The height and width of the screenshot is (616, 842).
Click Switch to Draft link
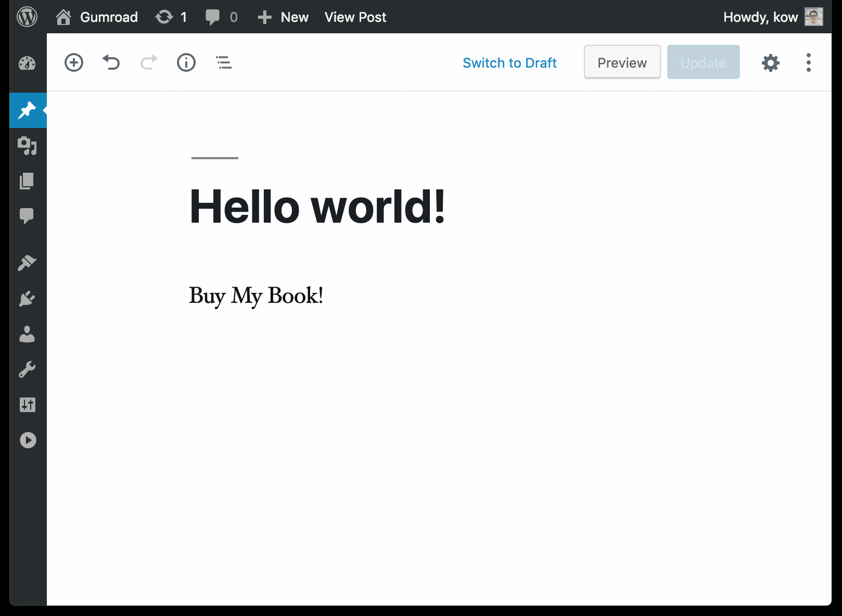pyautogui.click(x=509, y=63)
